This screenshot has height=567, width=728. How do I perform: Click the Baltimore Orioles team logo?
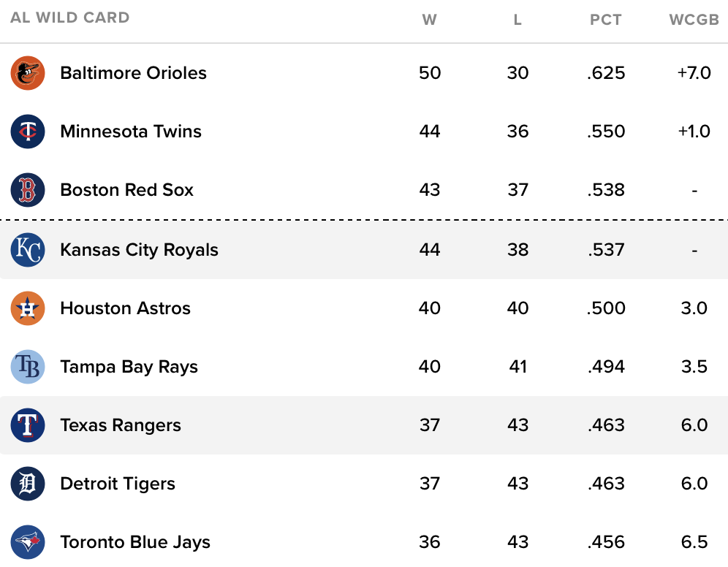click(28, 73)
